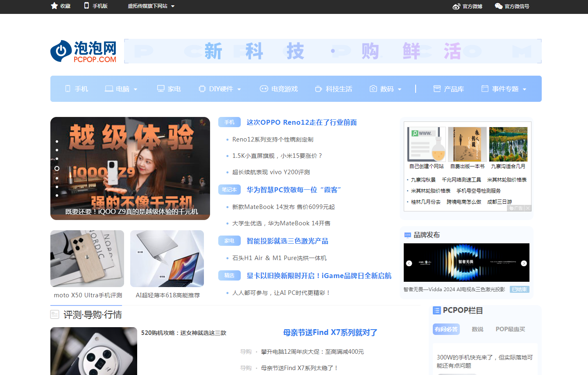The width and height of the screenshot is (588, 375).
Task: Open the 科技生活 navigation item
Action: point(339,89)
